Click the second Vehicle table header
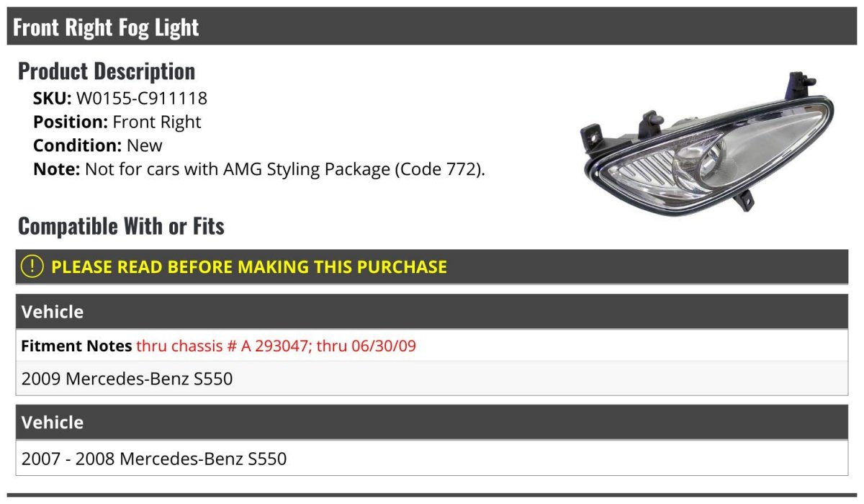The height and width of the screenshot is (504, 864). [53, 422]
